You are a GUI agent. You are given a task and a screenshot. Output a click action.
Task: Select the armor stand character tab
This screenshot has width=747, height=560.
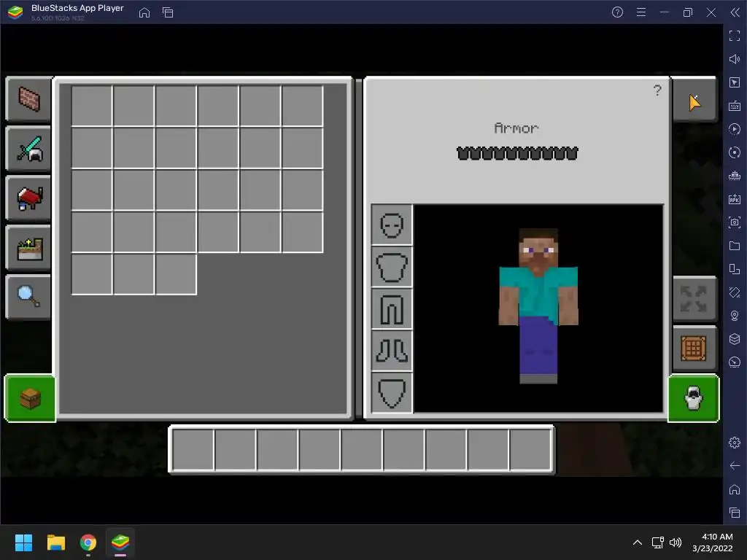694,398
